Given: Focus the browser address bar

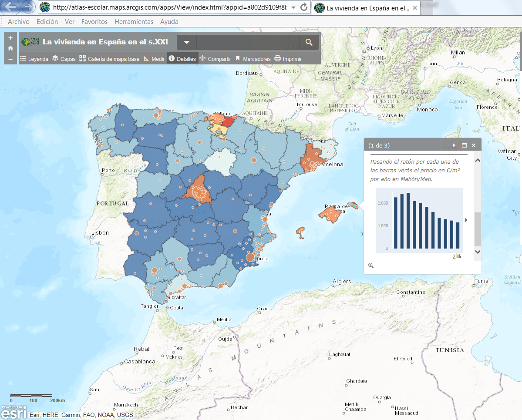Looking at the screenshot, I should tap(169, 7).
